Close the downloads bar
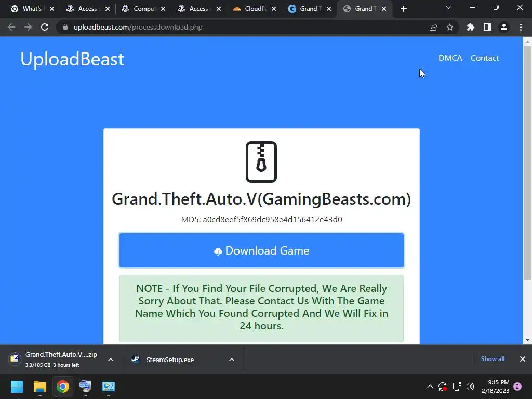Viewport: 532px width, 399px height. pyautogui.click(x=523, y=359)
